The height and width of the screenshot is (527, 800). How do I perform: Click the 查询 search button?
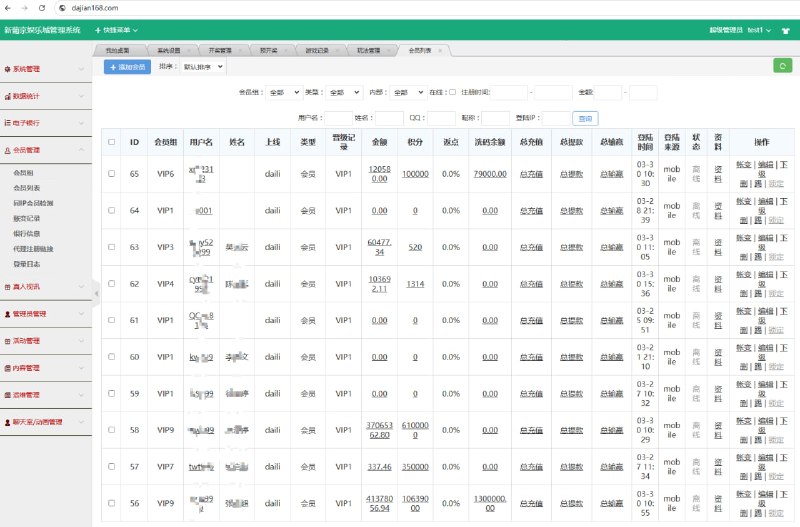pyautogui.click(x=584, y=118)
